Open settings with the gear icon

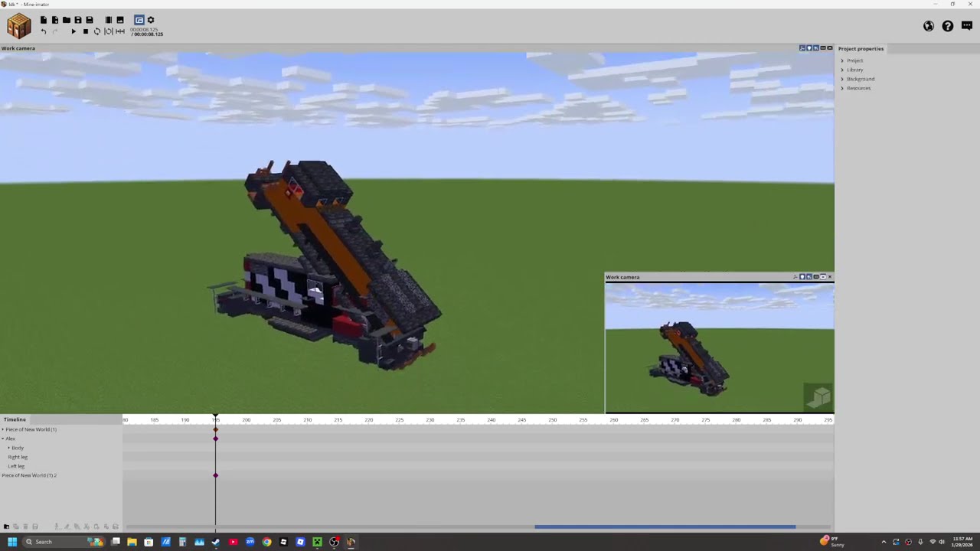coord(151,20)
